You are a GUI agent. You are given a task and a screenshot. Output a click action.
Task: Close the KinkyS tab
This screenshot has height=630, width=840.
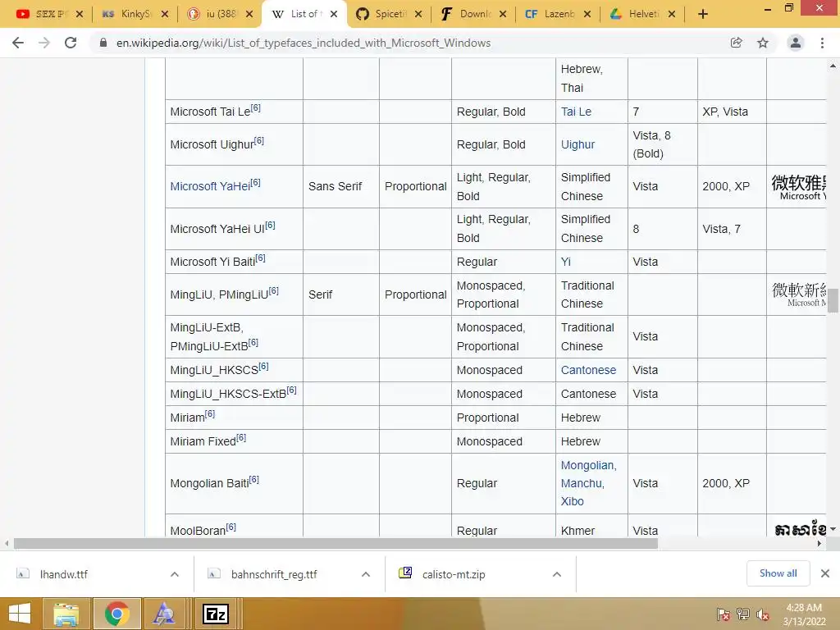pyautogui.click(x=164, y=14)
